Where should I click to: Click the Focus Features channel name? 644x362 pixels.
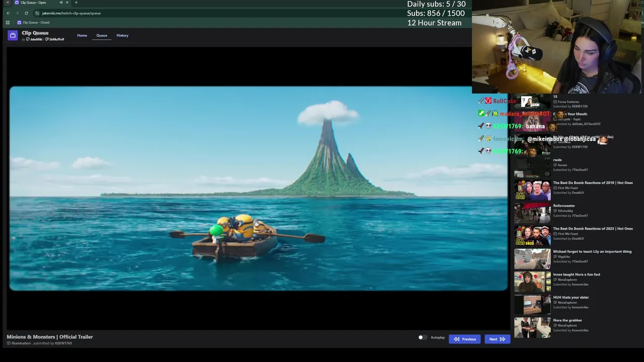tap(569, 102)
